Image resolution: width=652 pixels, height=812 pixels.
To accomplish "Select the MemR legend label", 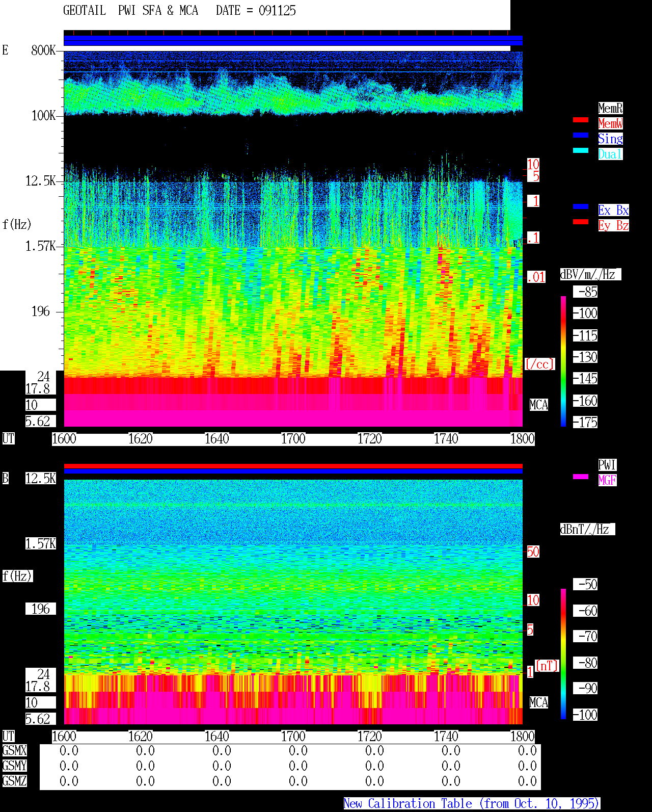I will click(610, 108).
